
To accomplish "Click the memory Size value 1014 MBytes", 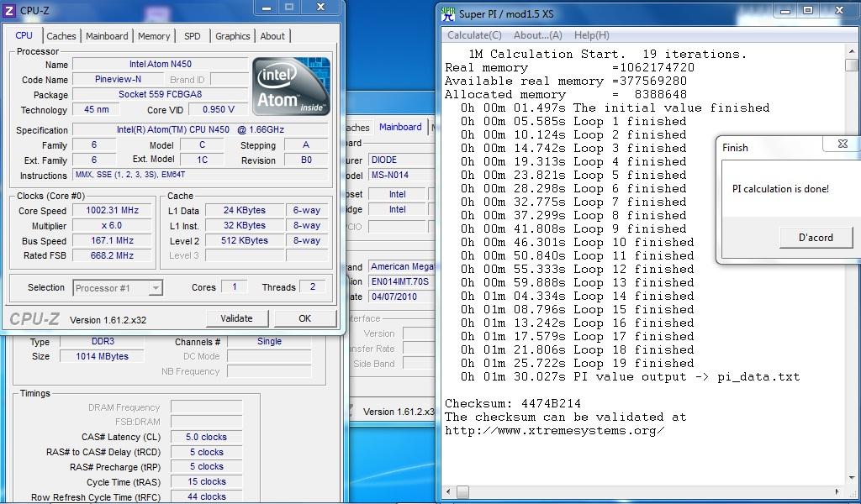I will click(x=103, y=356).
